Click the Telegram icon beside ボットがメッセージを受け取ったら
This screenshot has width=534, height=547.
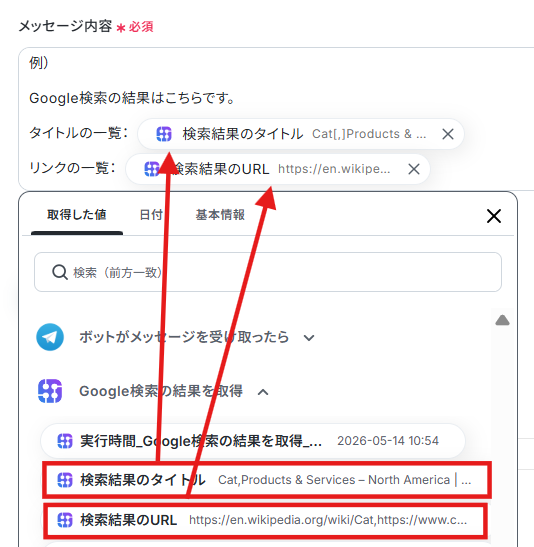coord(50,337)
